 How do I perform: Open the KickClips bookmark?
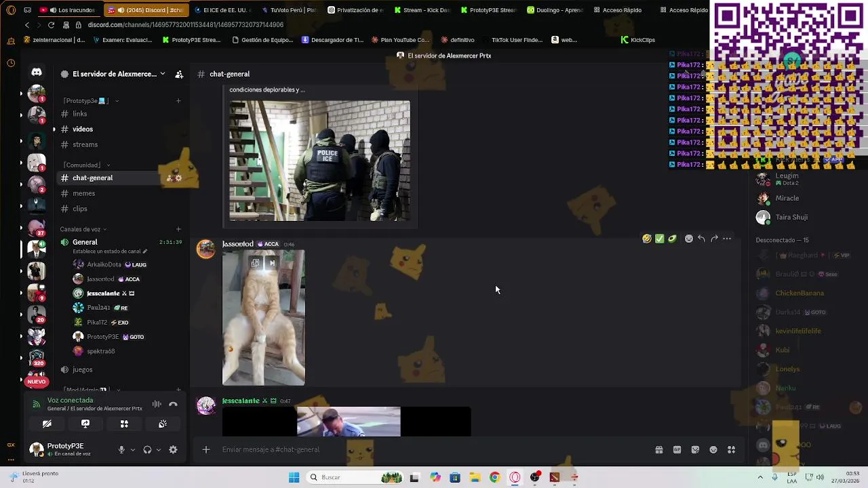(638, 40)
